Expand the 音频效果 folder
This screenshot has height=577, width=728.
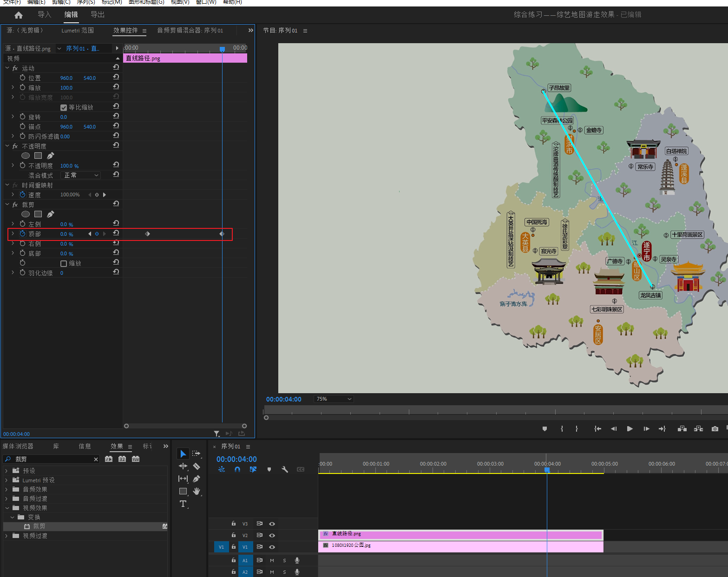[7, 489]
